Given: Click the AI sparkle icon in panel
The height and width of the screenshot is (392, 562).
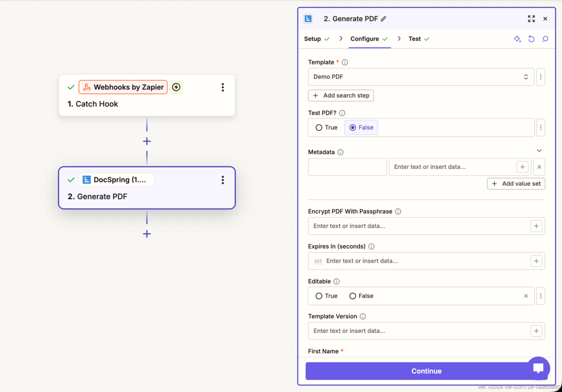Looking at the screenshot, I should [x=517, y=39].
